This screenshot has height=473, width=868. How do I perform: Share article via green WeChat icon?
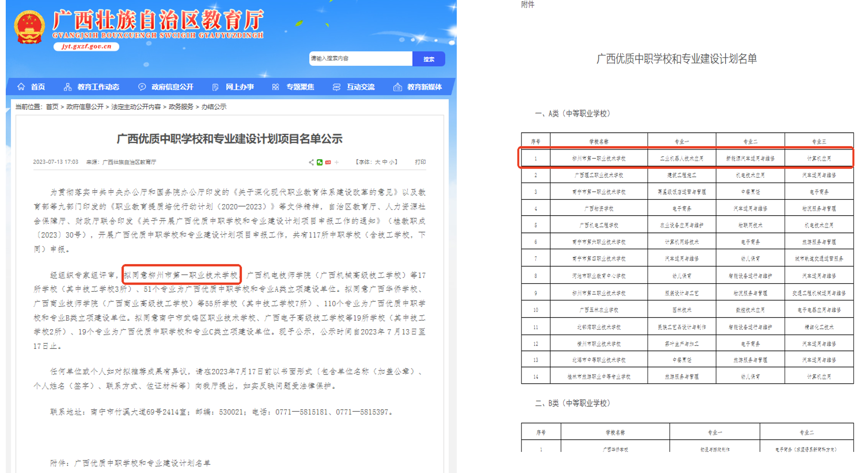[x=320, y=162]
